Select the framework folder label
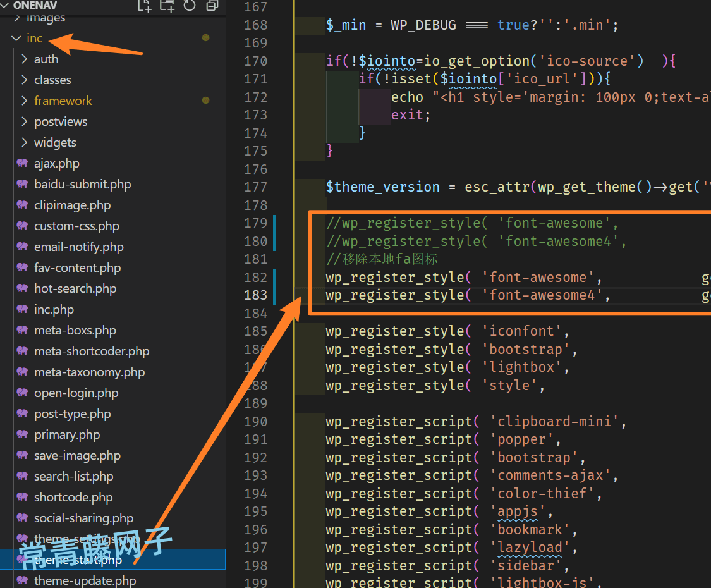 pyautogui.click(x=63, y=101)
